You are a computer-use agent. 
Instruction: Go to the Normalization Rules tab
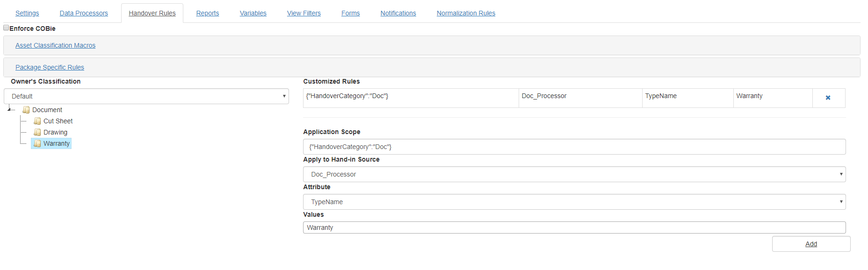coord(466,13)
